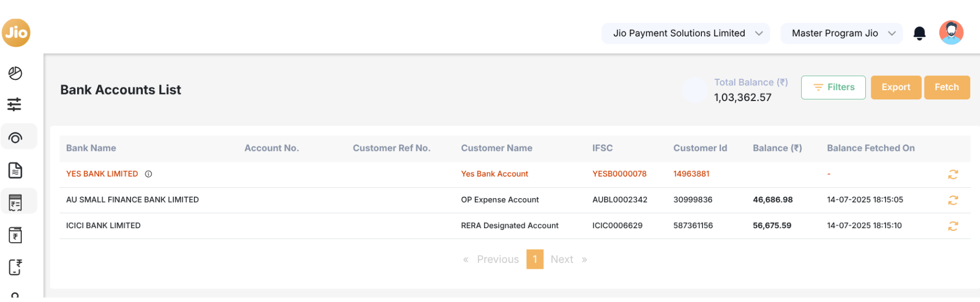Image resolution: width=980 pixels, height=302 pixels.
Task: Click the Customer Ref No. column header
Action: click(392, 148)
